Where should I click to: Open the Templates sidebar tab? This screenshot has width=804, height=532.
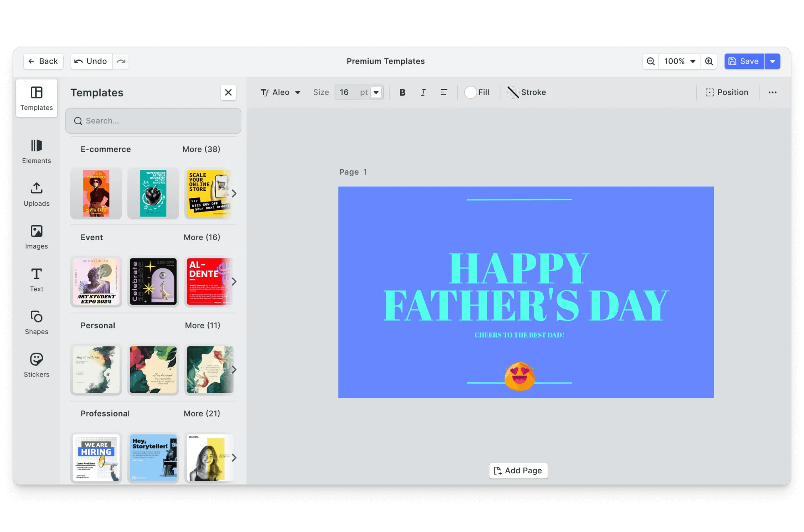click(37, 99)
